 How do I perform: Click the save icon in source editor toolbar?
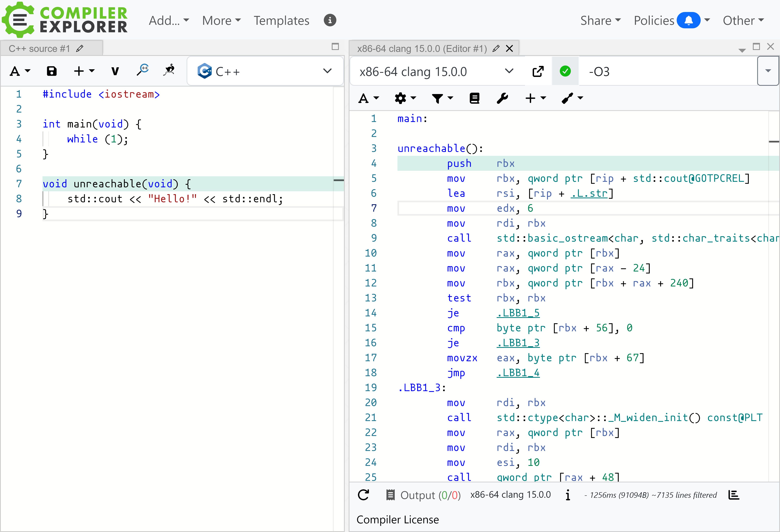tap(51, 71)
